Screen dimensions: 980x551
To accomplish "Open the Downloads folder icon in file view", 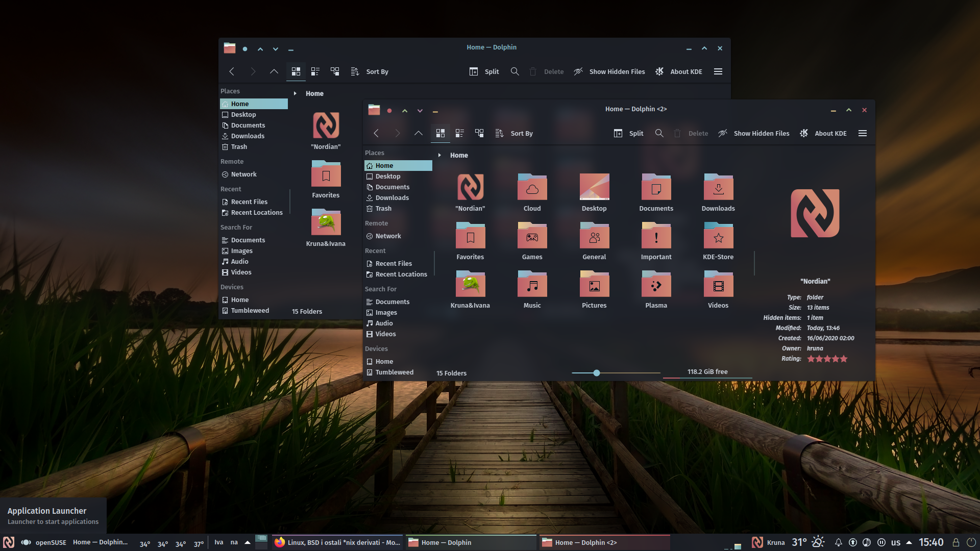I will pos(718,192).
